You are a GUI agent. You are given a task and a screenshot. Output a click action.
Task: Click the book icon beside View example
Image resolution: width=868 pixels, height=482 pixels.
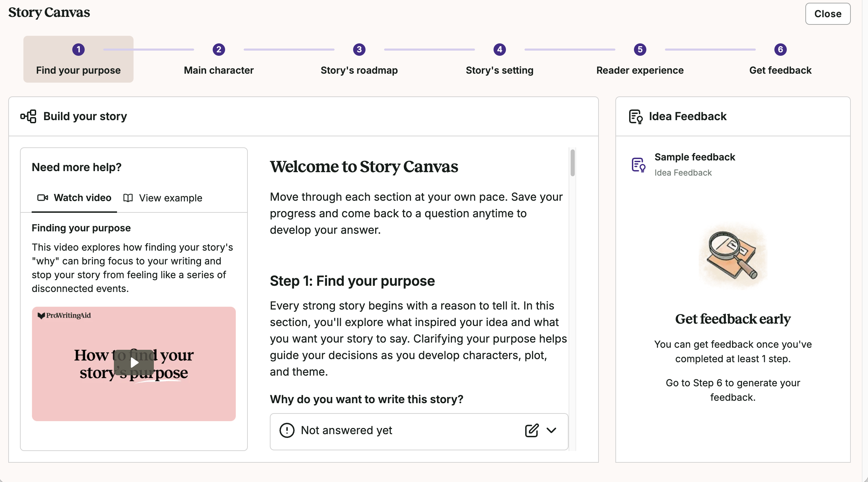coord(128,198)
